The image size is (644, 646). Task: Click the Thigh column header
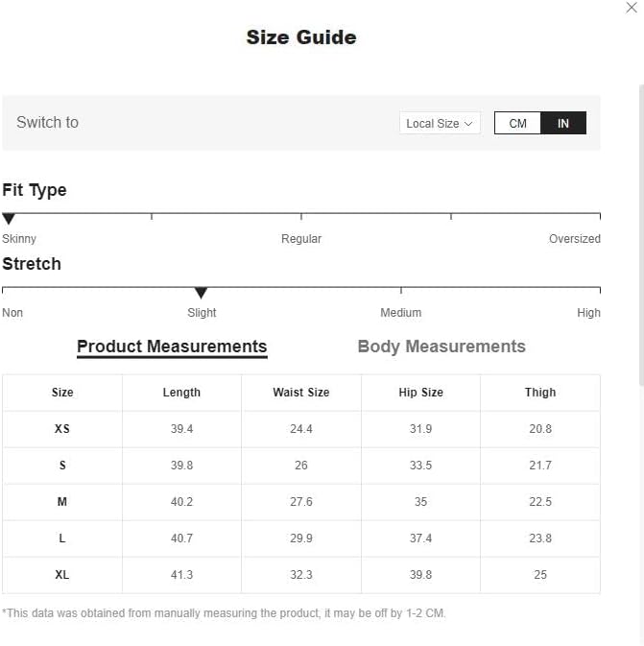click(x=540, y=393)
